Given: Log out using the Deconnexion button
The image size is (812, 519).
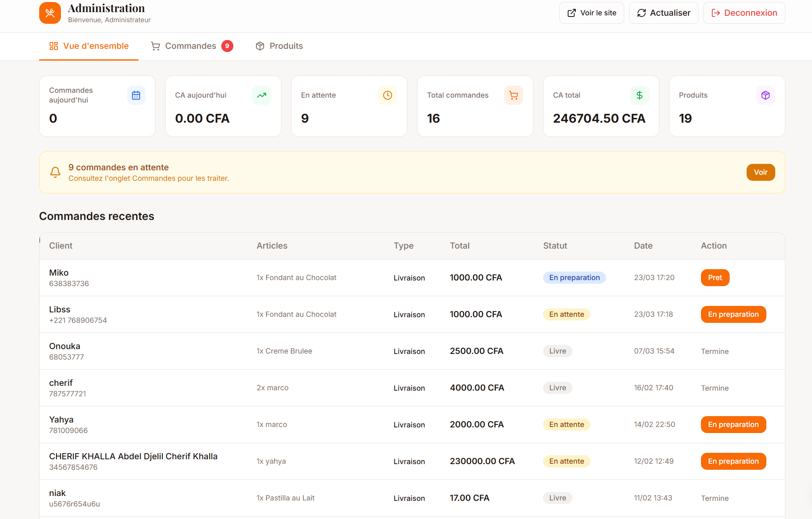Looking at the screenshot, I should (x=744, y=13).
